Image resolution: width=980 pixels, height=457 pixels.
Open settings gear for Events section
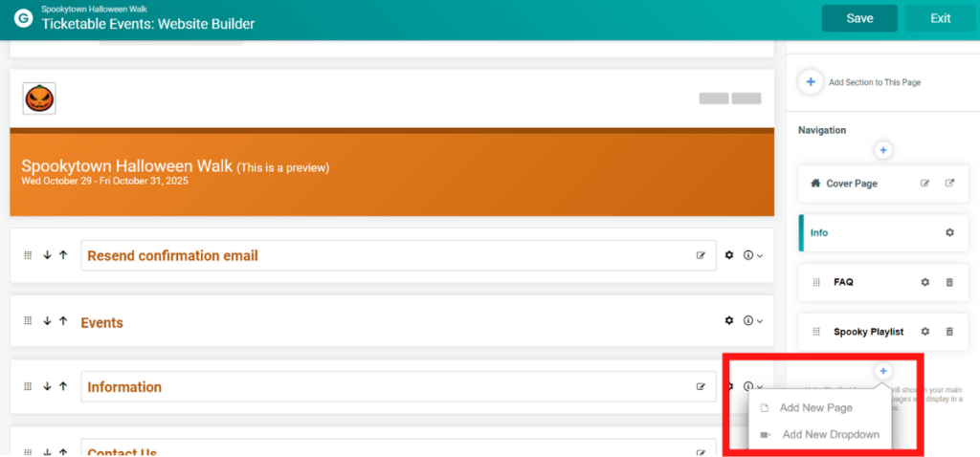point(728,320)
